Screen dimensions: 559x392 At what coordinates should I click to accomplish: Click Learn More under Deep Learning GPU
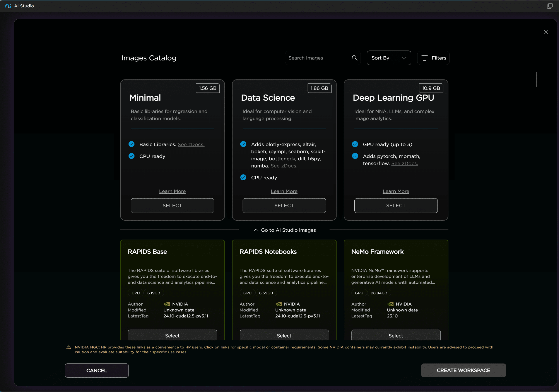(395, 191)
